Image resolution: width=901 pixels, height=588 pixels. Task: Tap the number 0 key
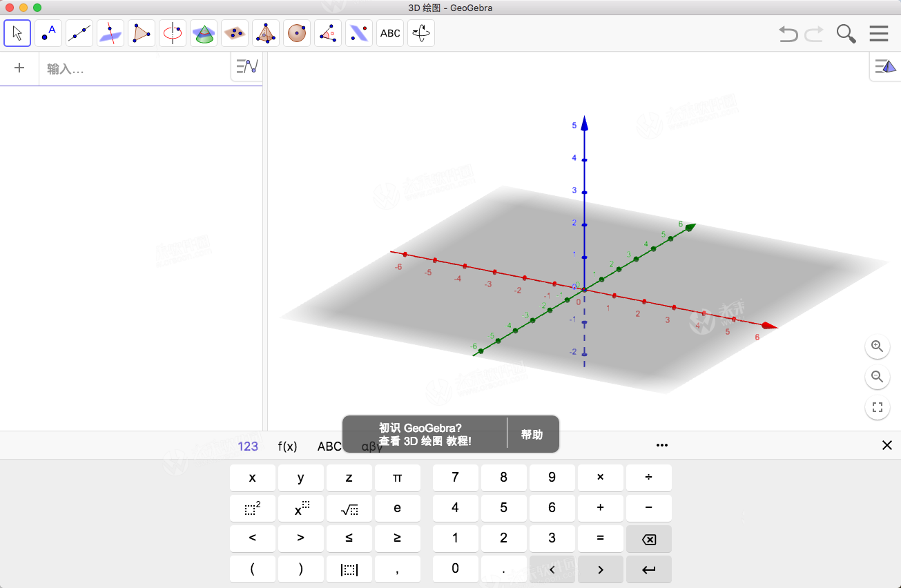[x=456, y=569]
